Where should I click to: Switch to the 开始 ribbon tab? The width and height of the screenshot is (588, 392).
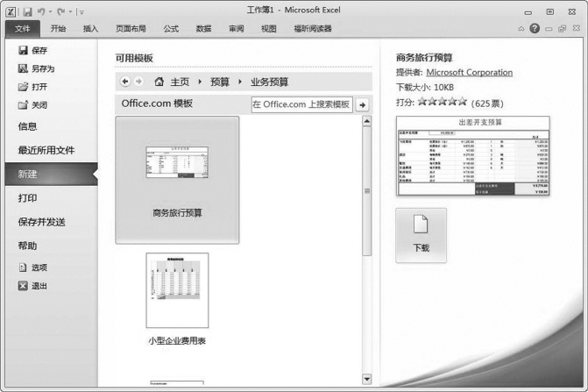[58, 29]
